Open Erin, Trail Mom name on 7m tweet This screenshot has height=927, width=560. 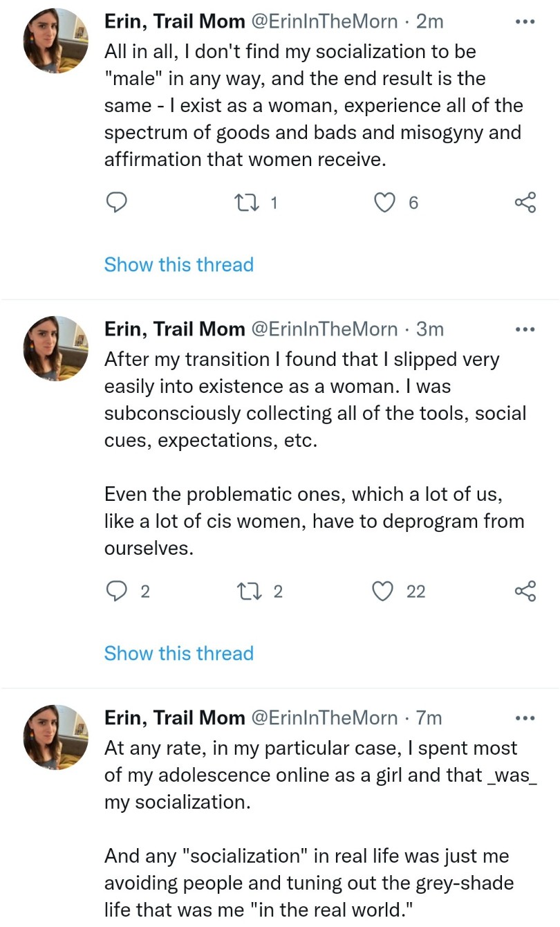coord(174,718)
